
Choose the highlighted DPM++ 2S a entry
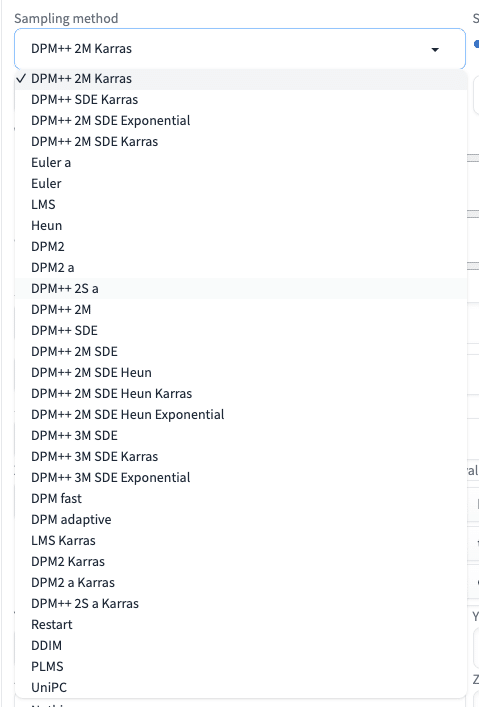241,289
